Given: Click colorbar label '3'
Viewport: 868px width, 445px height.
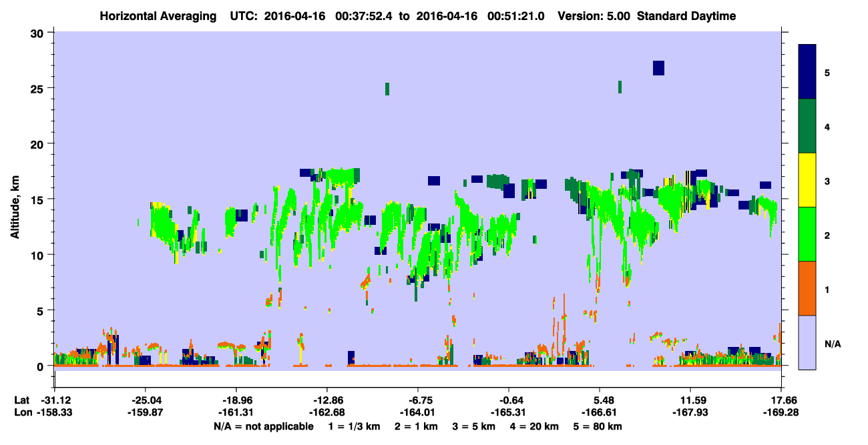Looking at the screenshot, I should click(x=827, y=180).
